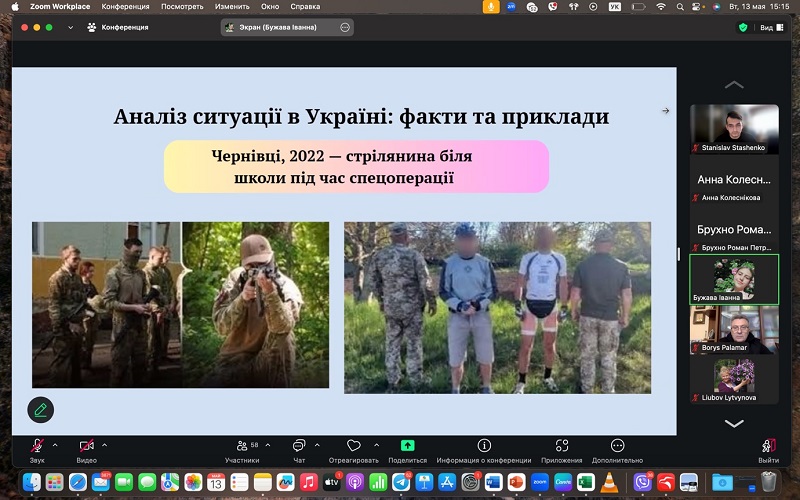The height and width of the screenshot is (500, 800).
Task: Expand caret next to Чат
Action: coord(317,445)
